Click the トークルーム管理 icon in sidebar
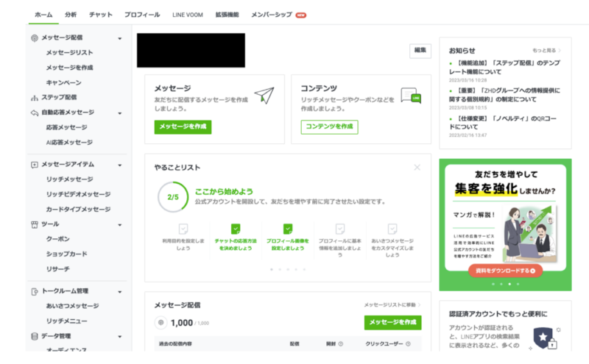Image resolution: width=589 pixels, height=364 pixels. pos(35,292)
